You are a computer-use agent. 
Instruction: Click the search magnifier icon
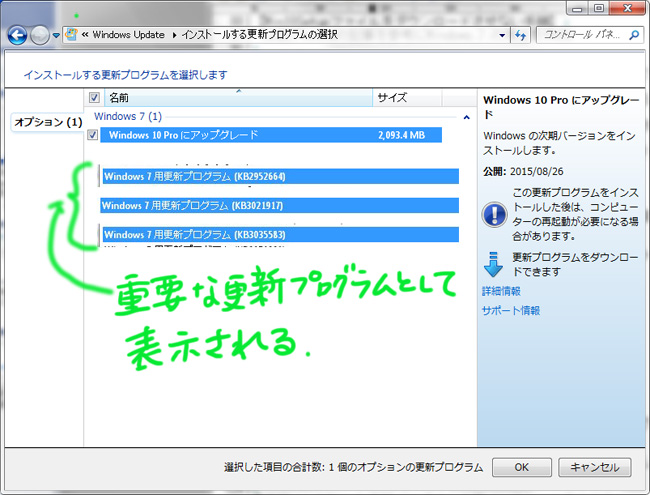click(634, 35)
